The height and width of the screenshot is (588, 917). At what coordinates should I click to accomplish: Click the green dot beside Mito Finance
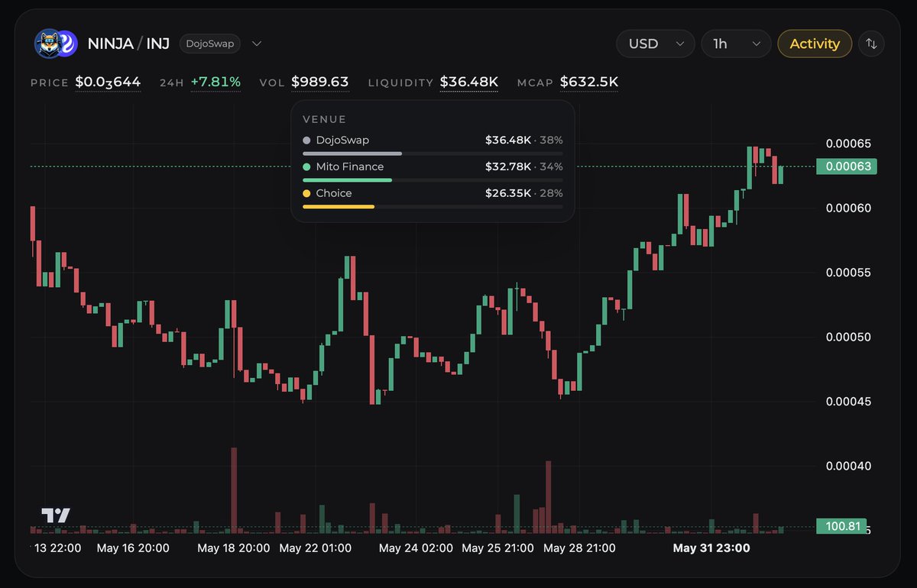pyautogui.click(x=306, y=166)
